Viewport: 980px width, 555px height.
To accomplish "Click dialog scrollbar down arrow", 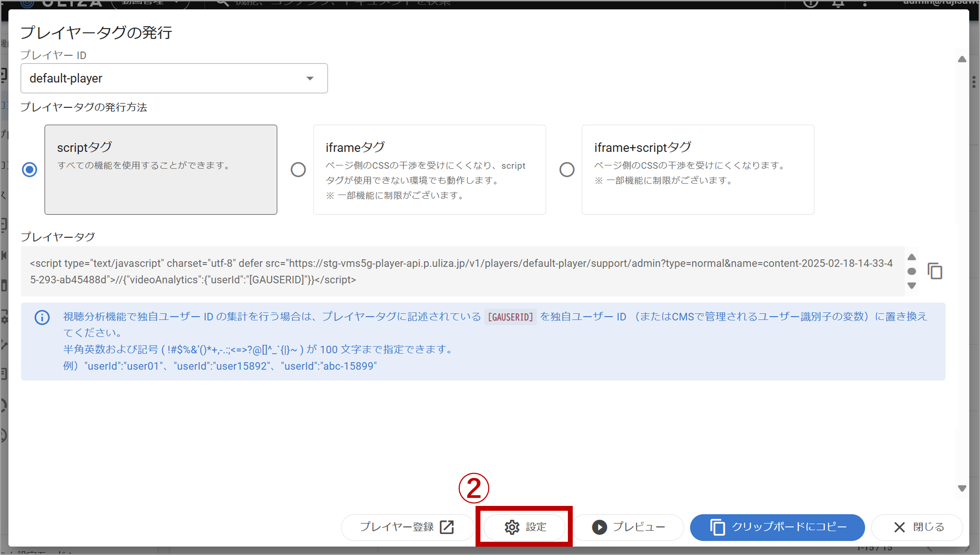I will pos(962,488).
